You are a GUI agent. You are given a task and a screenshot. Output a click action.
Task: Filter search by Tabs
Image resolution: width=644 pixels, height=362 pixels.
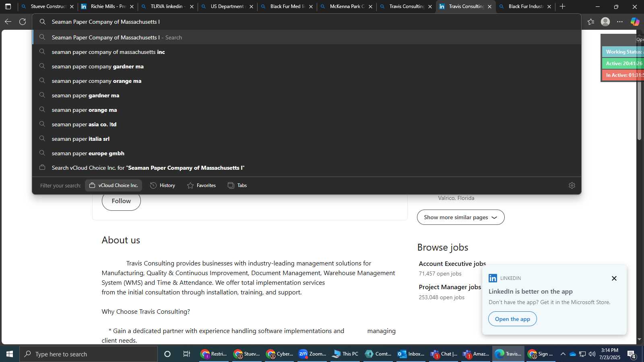(x=237, y=185)
